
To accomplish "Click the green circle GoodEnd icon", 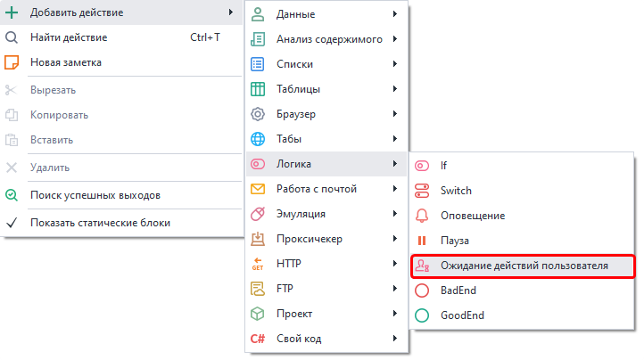I will (423, 315).
